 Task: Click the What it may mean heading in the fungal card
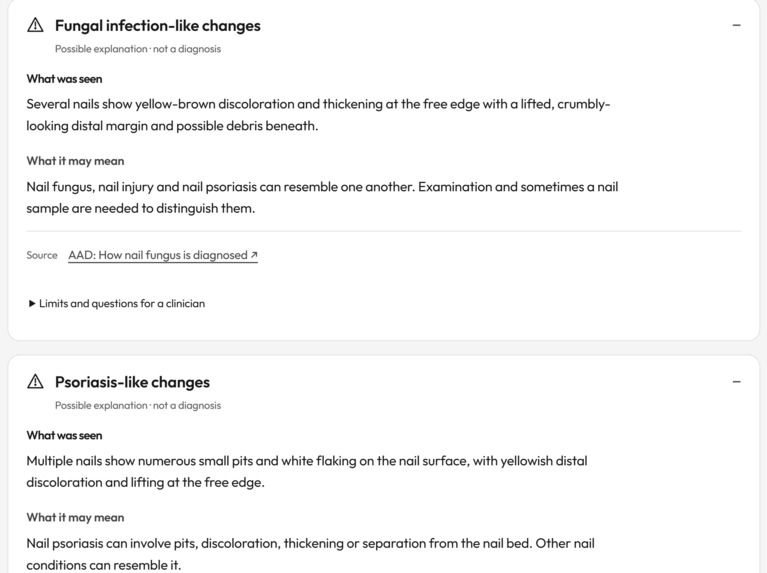point(75,161)
